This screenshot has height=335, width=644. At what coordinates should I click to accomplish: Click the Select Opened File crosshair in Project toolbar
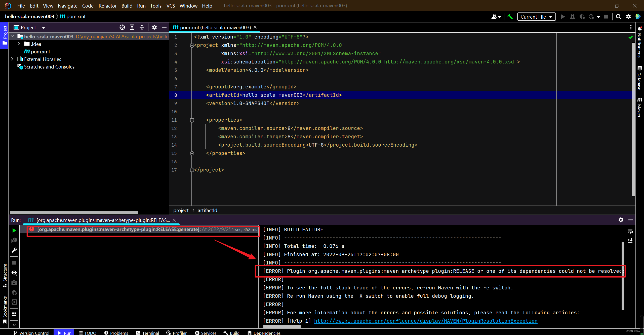tap(122, 27)
